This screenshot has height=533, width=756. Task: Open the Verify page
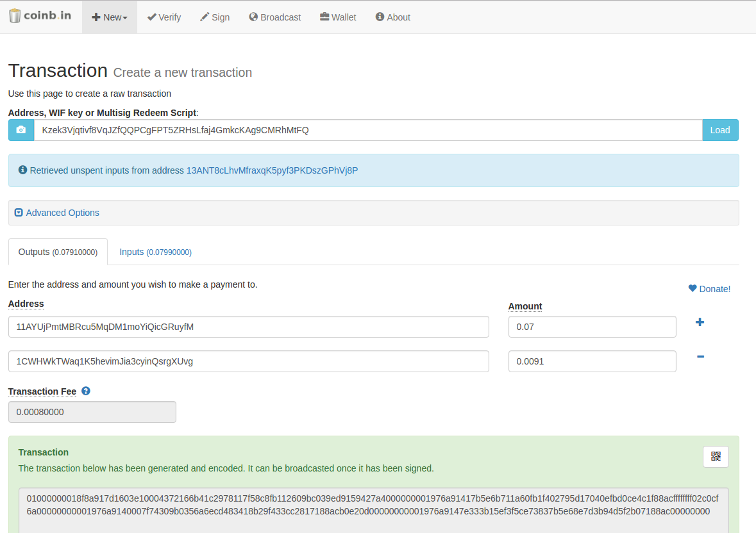(164, 17)
